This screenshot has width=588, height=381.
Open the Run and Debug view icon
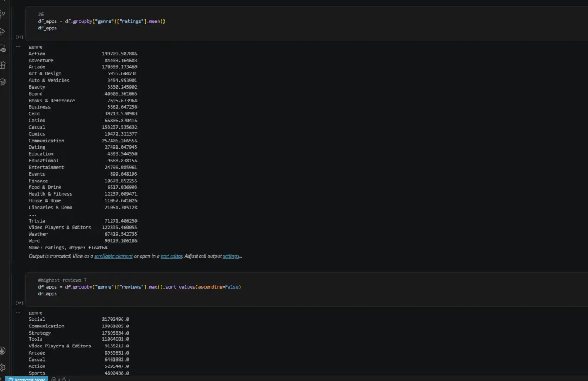click(2, 32)
